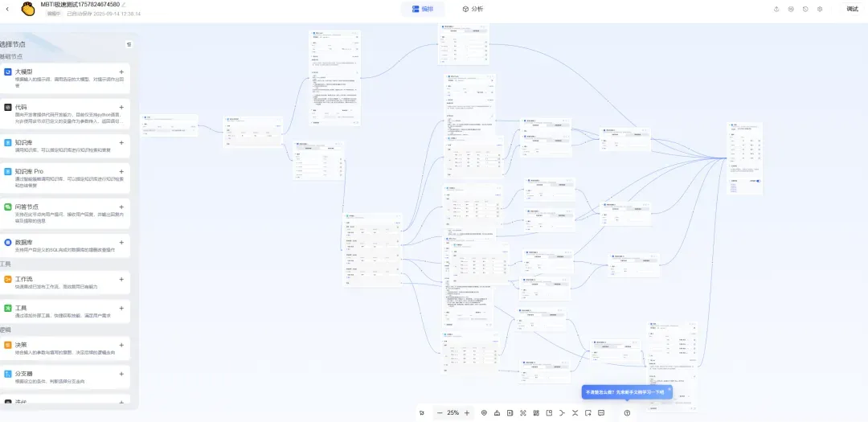Add a 大模型 node with plus
868x422 pixels.
121,72
